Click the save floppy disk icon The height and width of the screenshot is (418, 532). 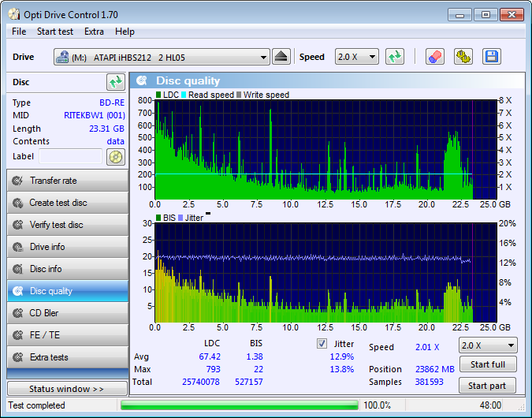491,57
